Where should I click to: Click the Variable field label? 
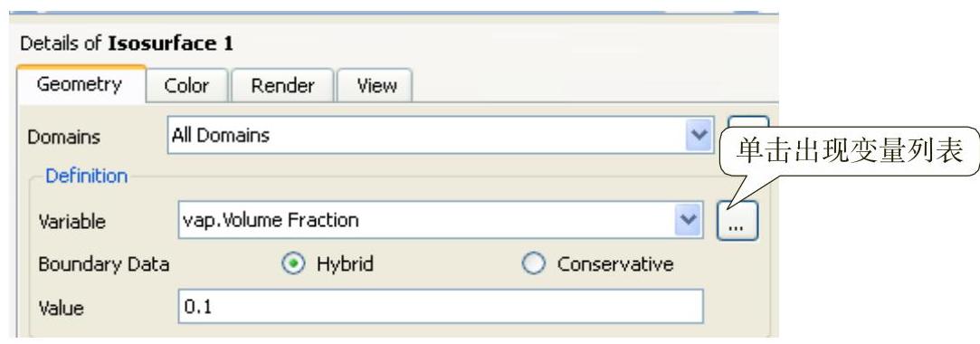click(x=71, y=222)
